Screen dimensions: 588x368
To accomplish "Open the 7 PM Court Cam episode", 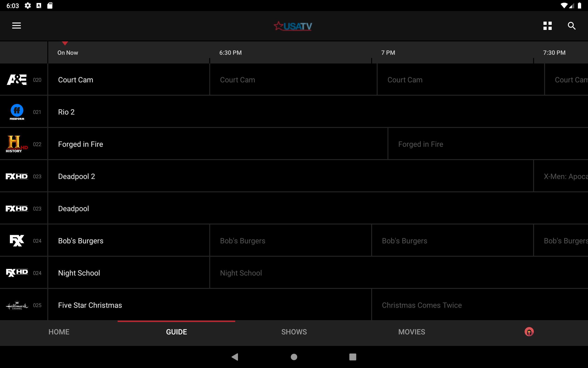I will point(461,79).
